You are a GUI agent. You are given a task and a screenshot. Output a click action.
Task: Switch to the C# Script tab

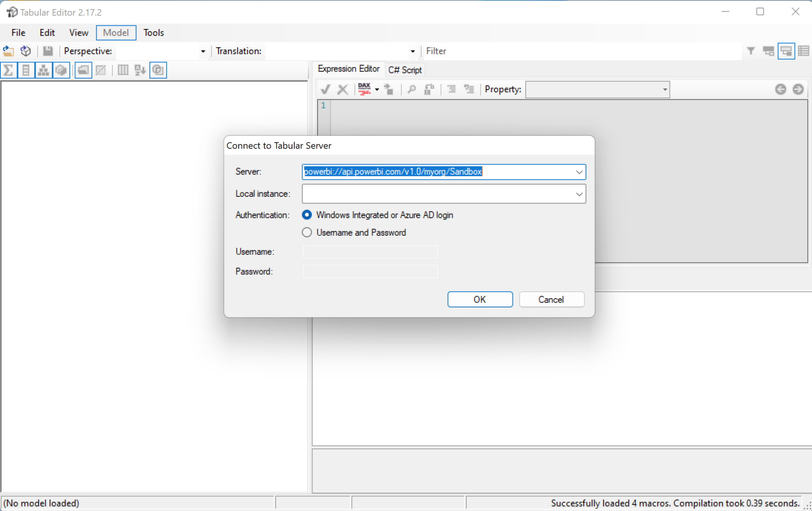click(x=405, y=70)
